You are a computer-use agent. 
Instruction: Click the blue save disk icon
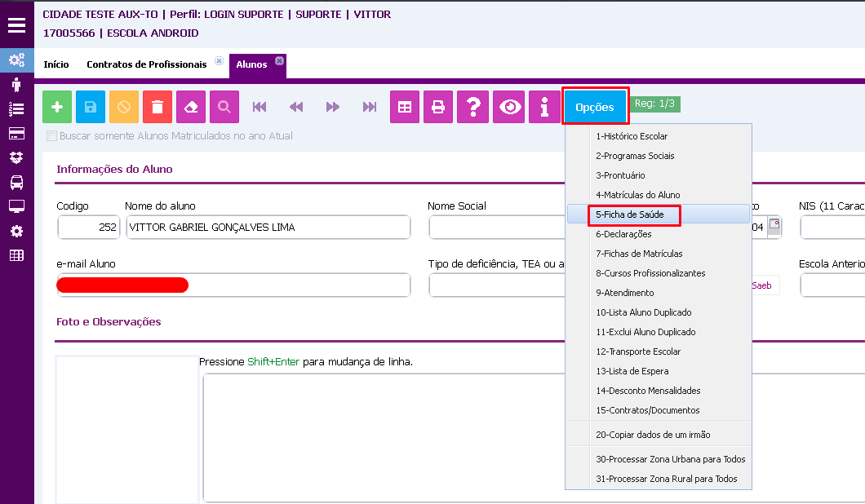pos(91,107)
